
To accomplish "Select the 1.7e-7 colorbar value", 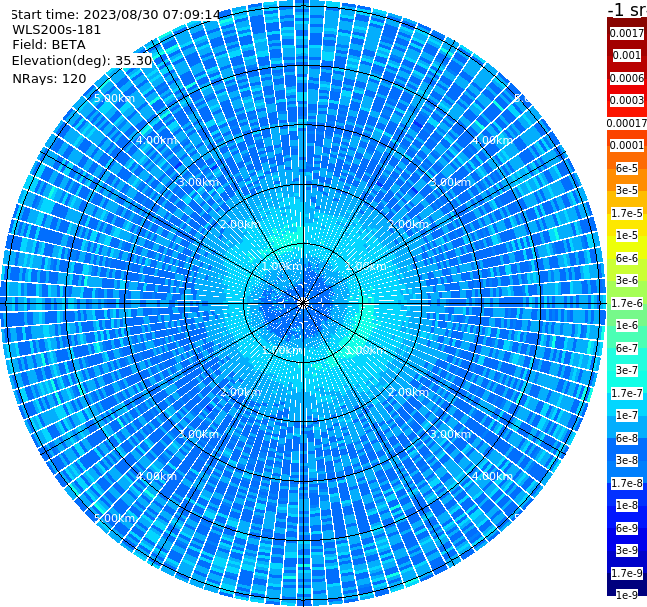I will pyautogui.click(x=627, y=393).
